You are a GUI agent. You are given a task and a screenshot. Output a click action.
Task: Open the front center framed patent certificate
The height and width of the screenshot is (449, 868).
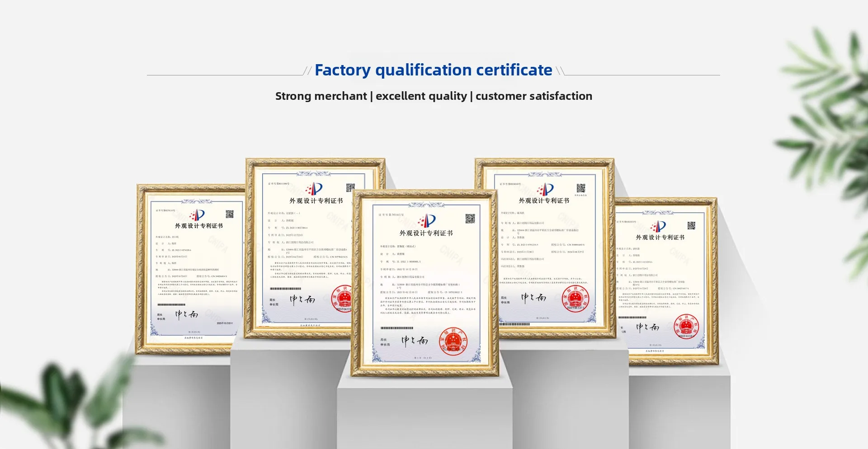pos(425,283)
